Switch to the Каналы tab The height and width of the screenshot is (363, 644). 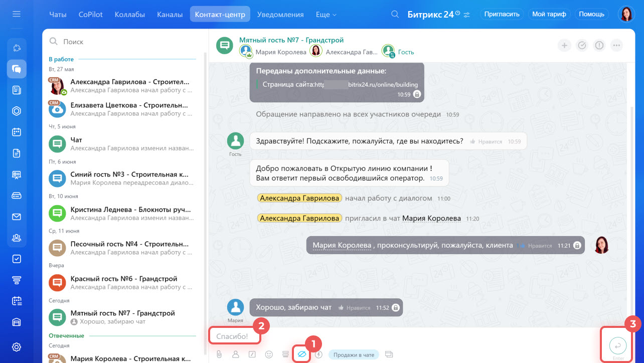point(170,15)
